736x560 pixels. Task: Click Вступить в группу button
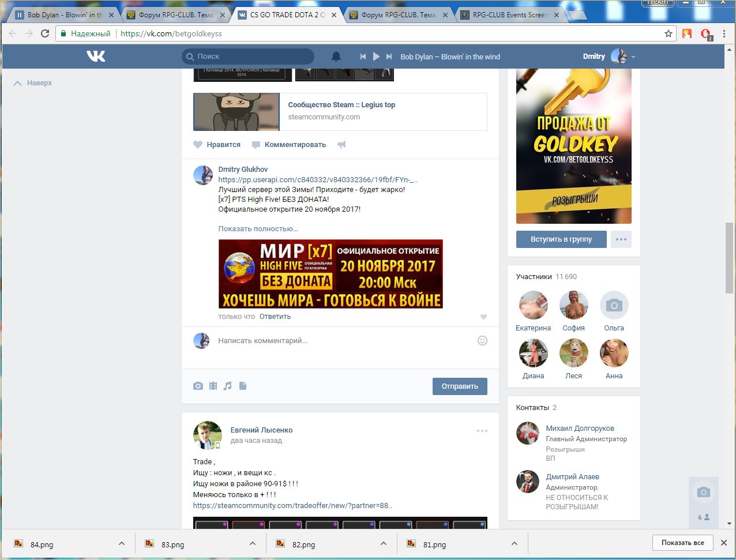[x=561, y=239]
